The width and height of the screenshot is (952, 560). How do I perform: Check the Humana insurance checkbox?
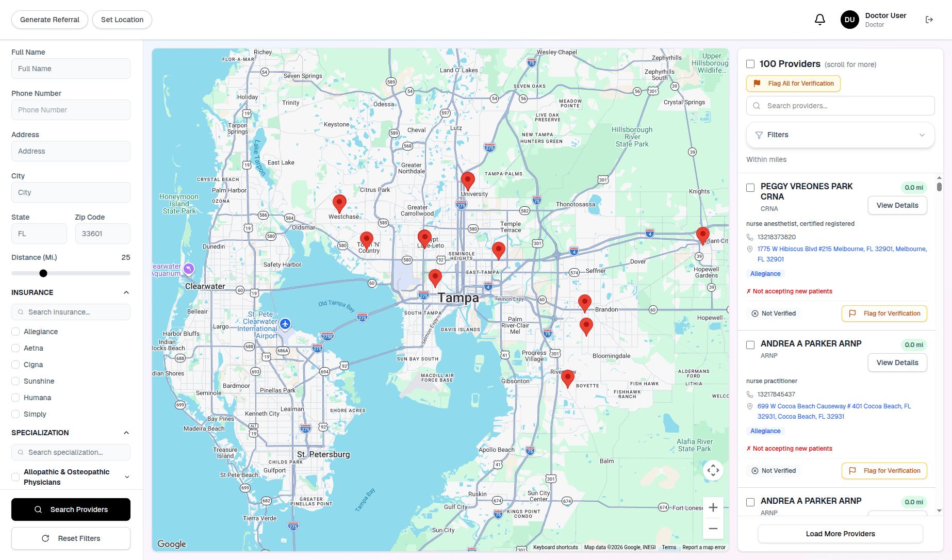[15, 398]
